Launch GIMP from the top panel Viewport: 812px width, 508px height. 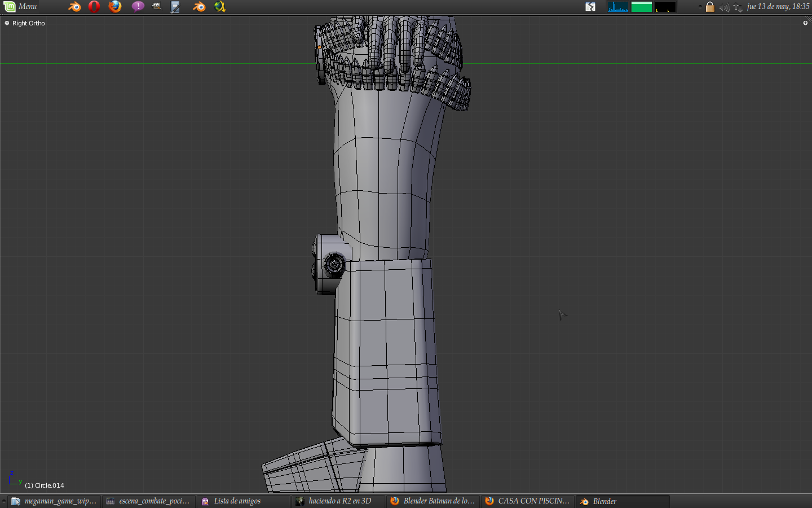click(x=156, y=7)
